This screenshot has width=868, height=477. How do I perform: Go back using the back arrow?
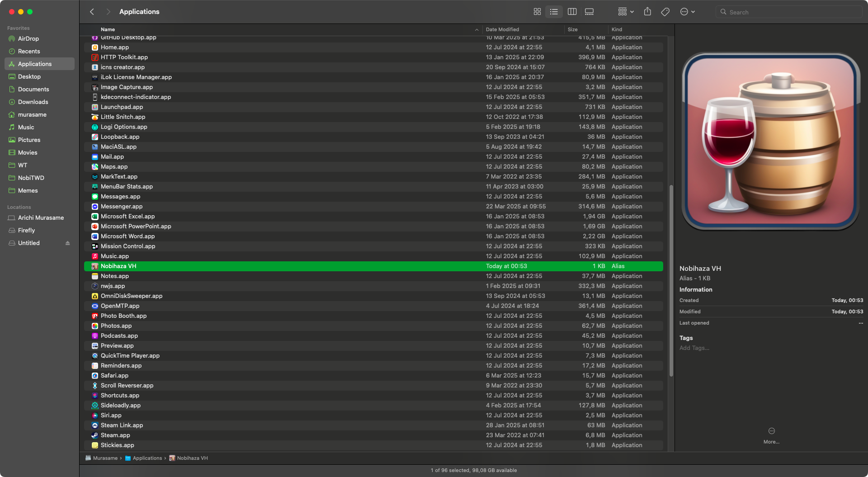[x=92, y=12]
